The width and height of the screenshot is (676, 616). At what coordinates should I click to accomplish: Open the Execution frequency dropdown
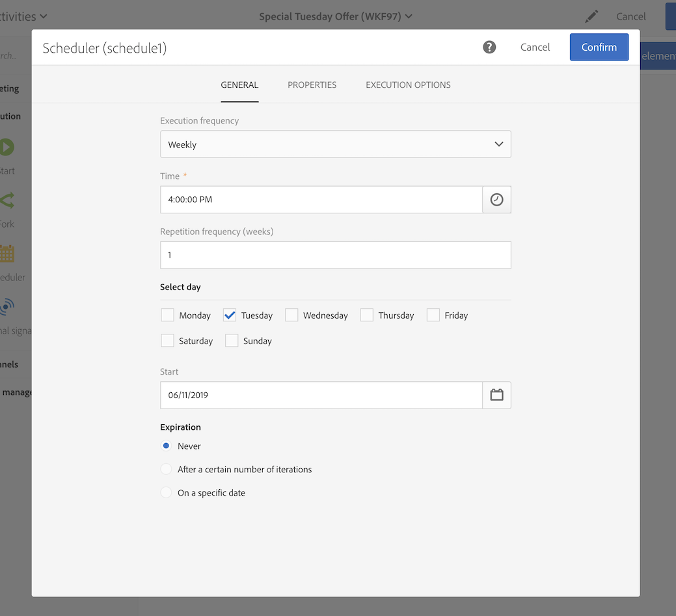tap(335, 144)
